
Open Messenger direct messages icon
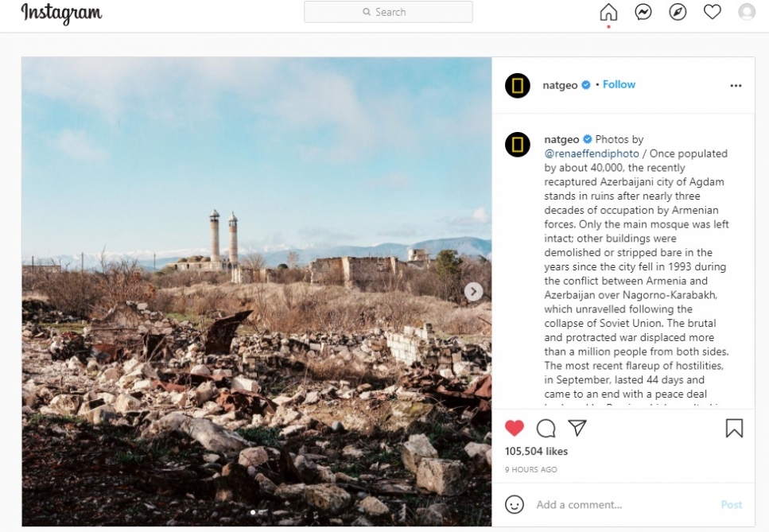[x=643, y=12]
